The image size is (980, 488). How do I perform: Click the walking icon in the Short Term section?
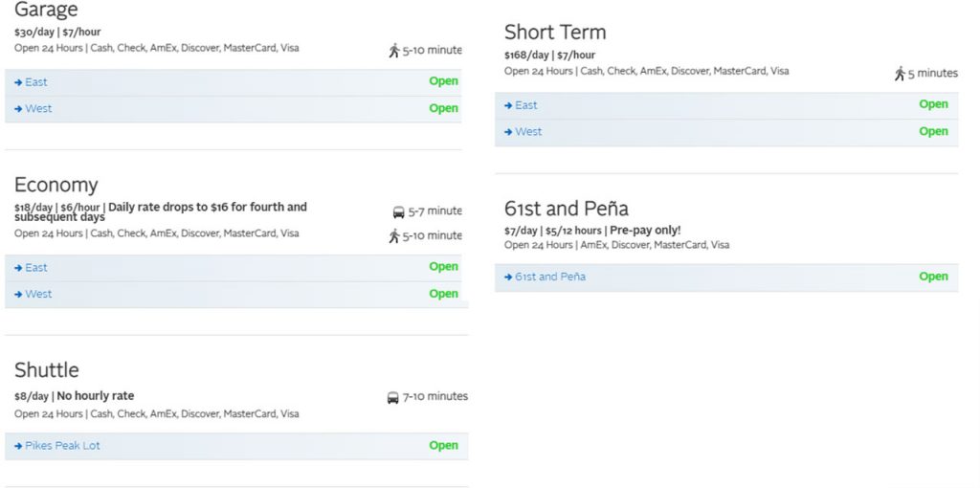(899, 74)
